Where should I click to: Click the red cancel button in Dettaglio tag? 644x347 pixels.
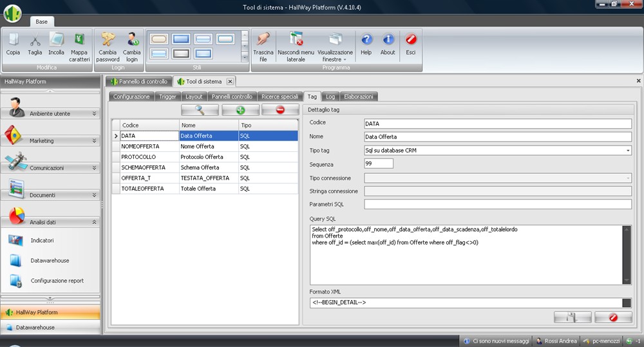(613, 317)
